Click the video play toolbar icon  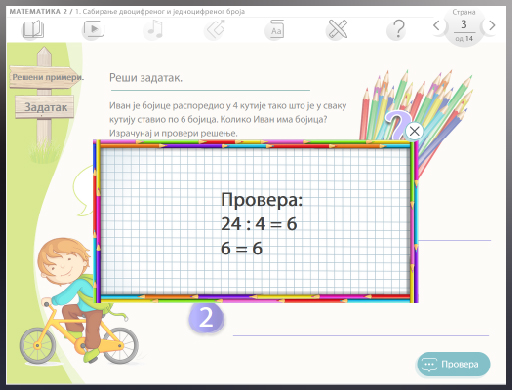pos(93,30)
